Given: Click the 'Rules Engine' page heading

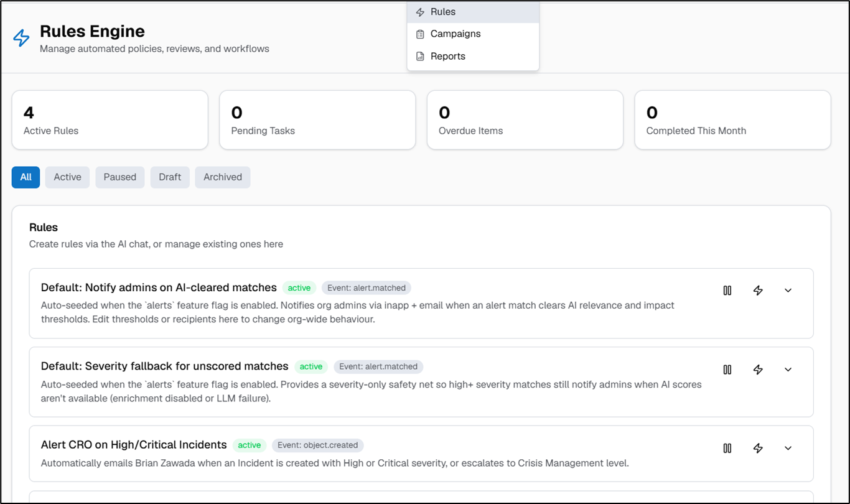Looking at the screenshot, I should click(92, 31).
